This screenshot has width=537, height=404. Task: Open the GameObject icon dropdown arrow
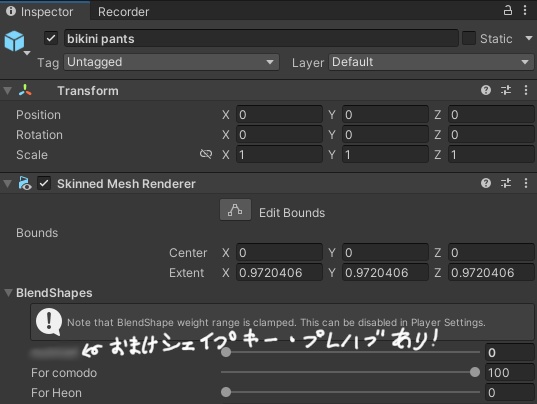(27, 53)
